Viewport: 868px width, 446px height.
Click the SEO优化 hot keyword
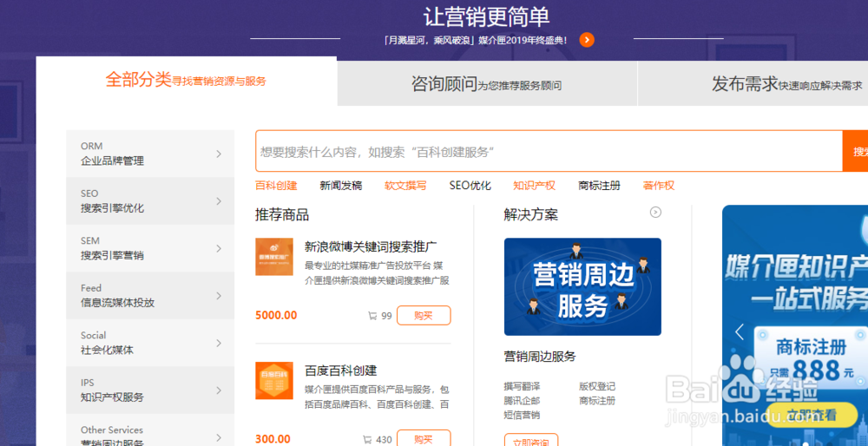pos(470,186)
